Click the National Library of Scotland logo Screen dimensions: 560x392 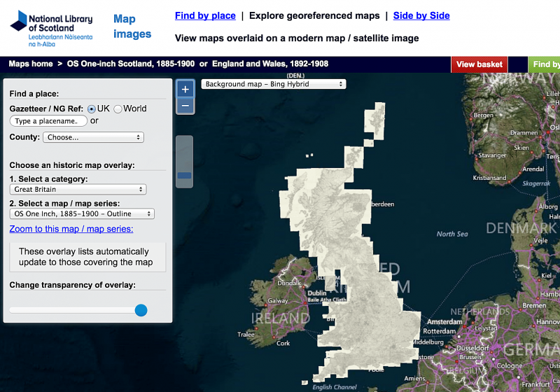coord(51,29)
